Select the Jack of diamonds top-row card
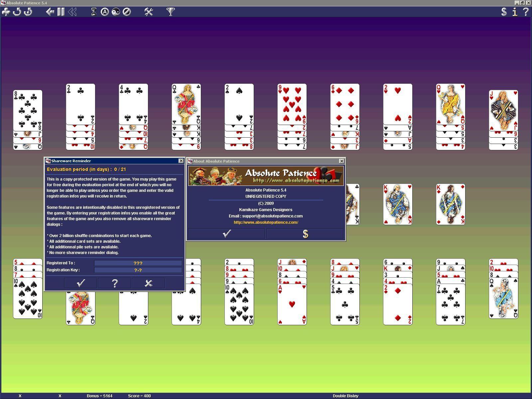 503,110
